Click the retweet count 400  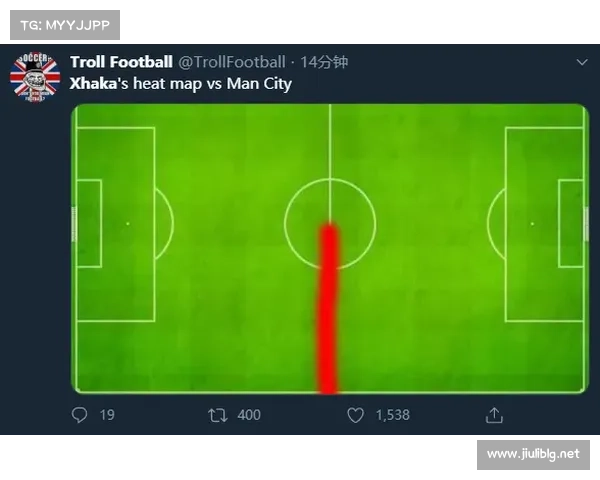248,414
